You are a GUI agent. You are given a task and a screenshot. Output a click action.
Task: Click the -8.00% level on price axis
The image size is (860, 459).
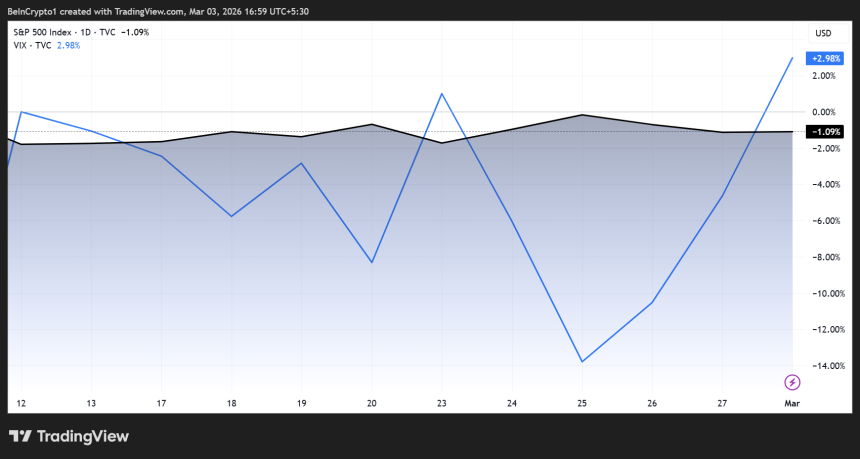click(824, 257)
